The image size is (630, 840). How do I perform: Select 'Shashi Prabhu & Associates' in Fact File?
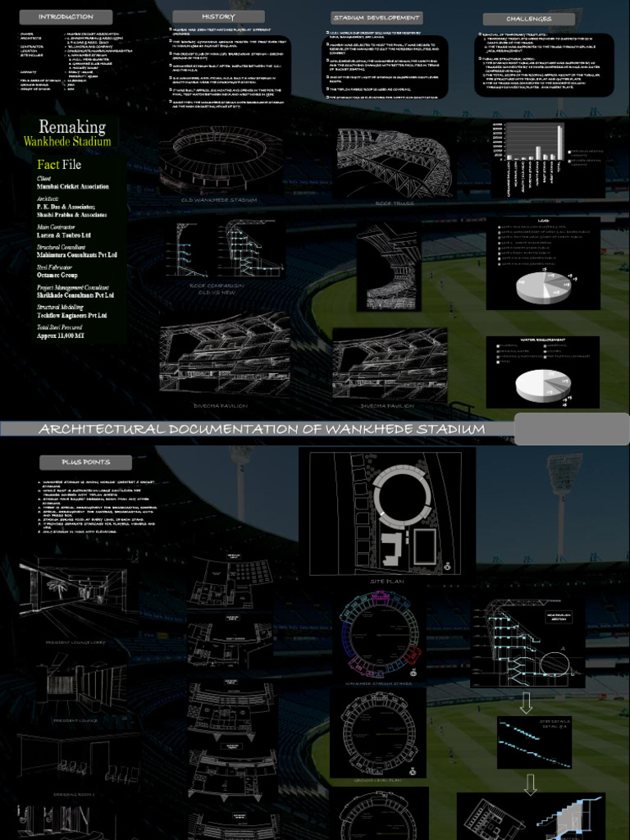coord(72,214)
